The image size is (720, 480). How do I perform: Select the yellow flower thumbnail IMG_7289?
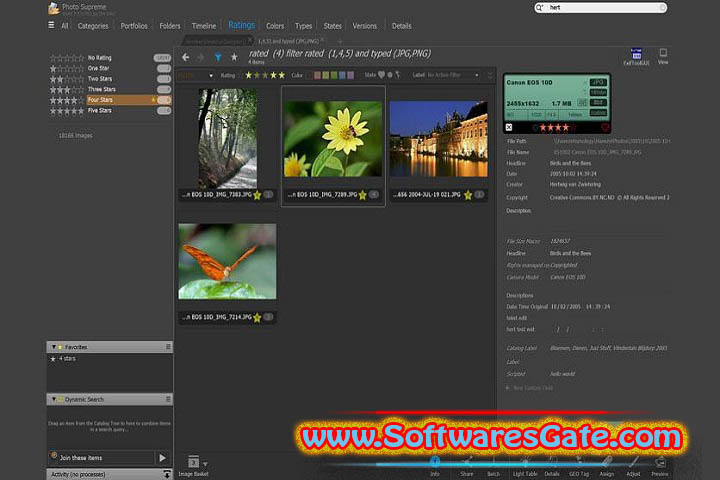[x=333, y=139]
